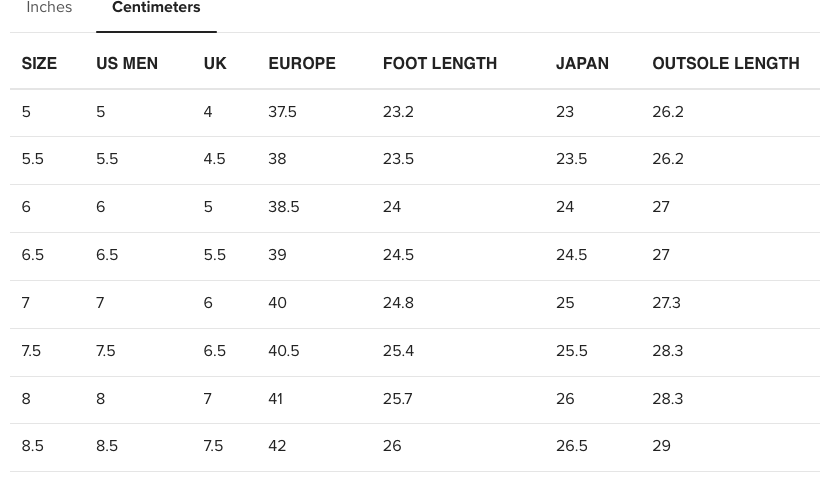Click the US MEN column header
Viewport: 820px width, 485px height.
coord(127,63)
